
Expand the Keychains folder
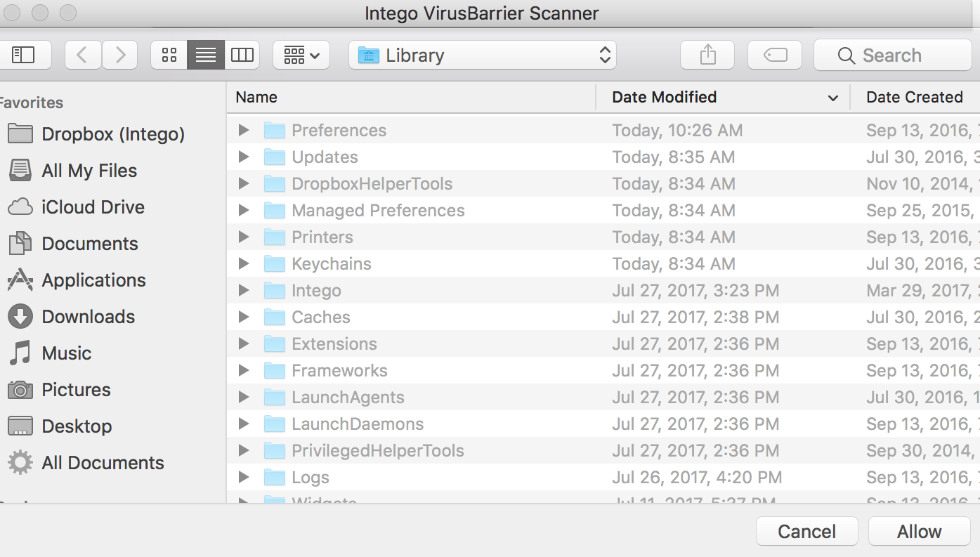pyautogui.click(x=244, y=263)
